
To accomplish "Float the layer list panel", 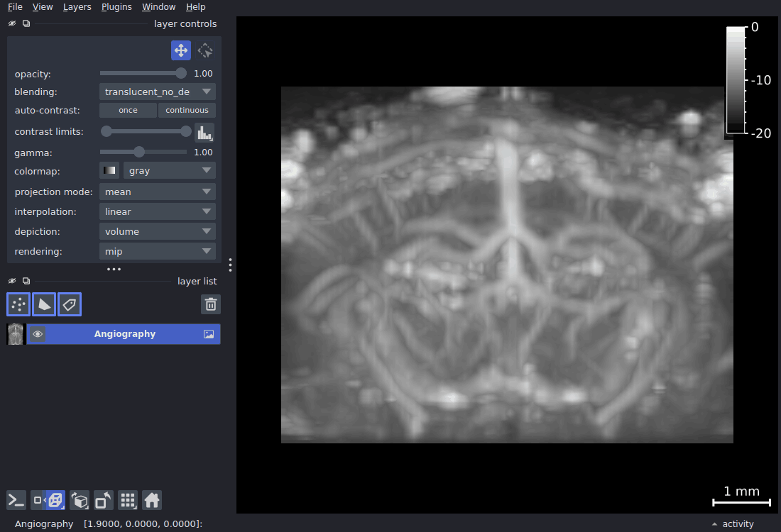I will [26, 281].
